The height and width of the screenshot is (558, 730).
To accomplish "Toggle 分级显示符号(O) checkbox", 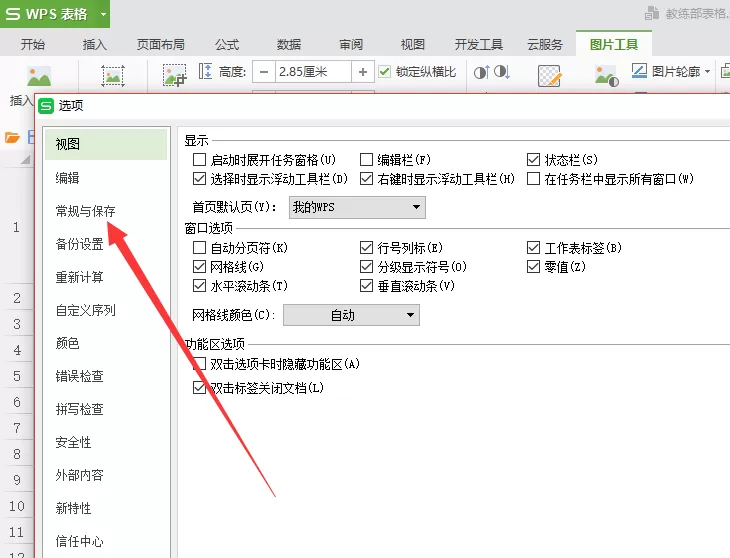I will 366,267.
